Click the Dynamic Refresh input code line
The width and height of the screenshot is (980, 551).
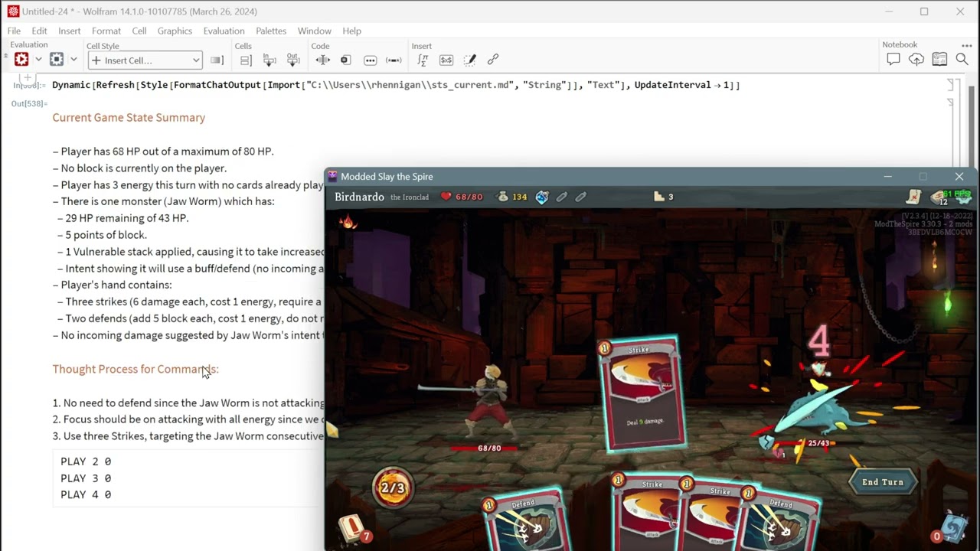point(396,85)
